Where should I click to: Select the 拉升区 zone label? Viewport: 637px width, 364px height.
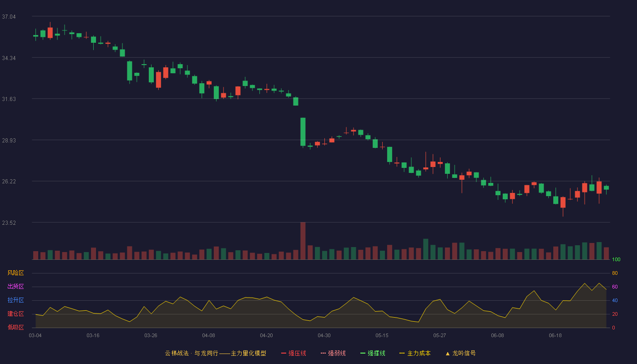click(x=15, y=300)
